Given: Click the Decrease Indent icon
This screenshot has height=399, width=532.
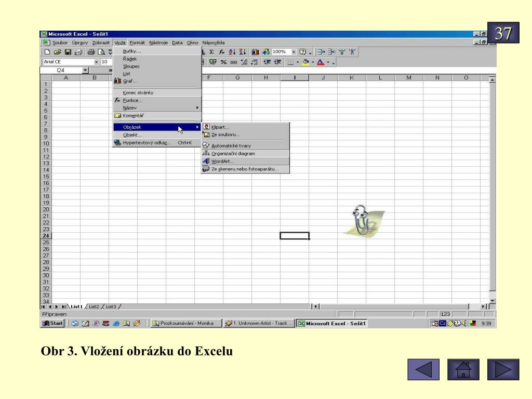Looking at the screenshot, I should click(268, 62).
